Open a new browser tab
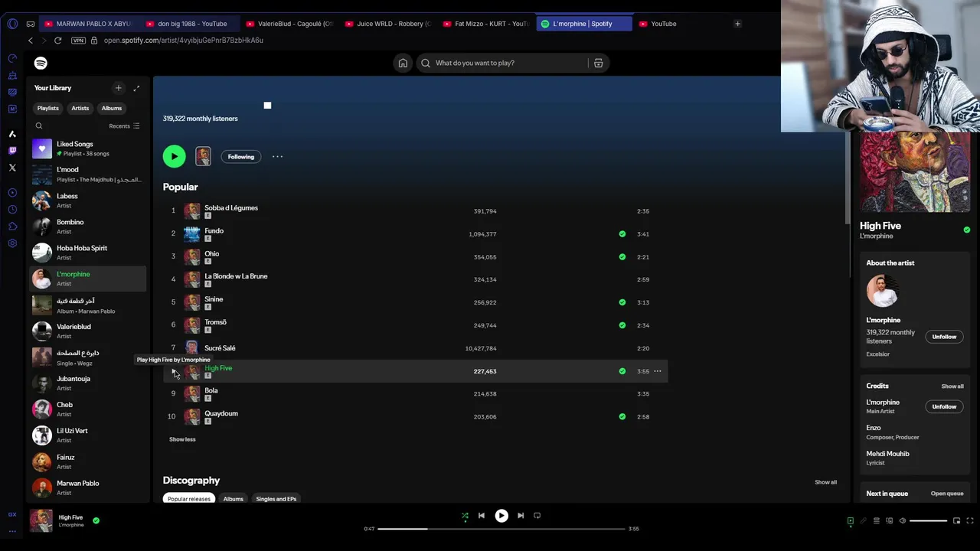 (737, 24)
